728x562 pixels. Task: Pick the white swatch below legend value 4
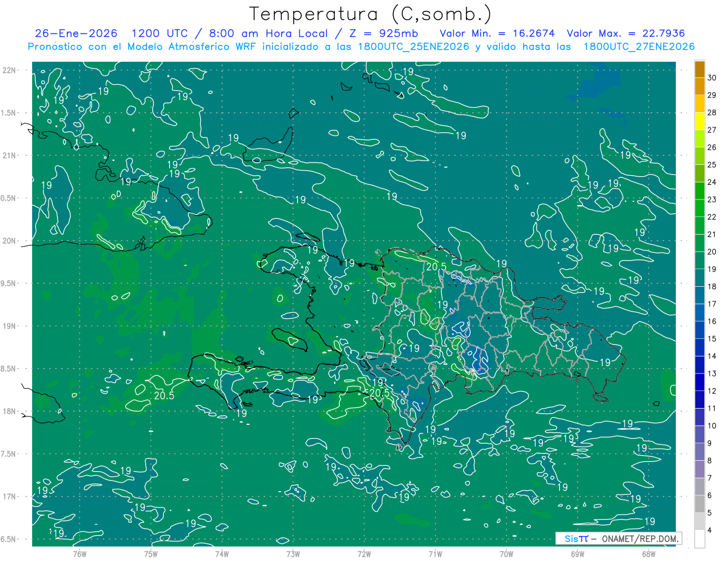[699, 539]
